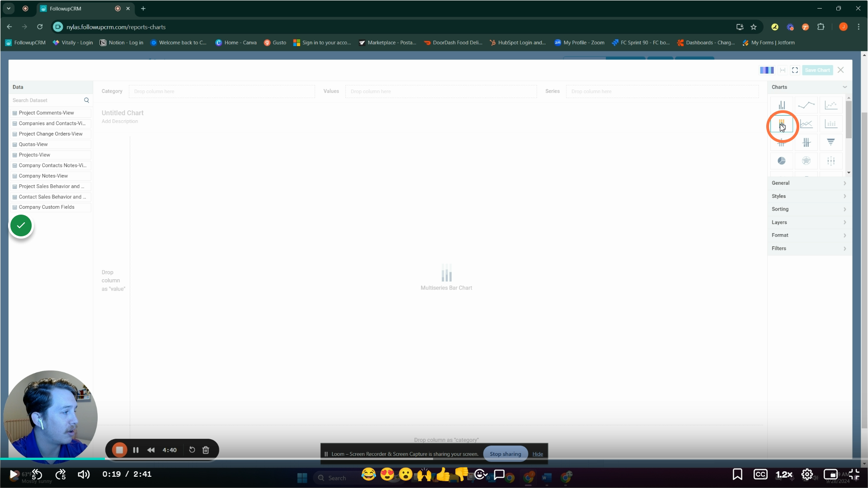Choose the dot plot chart type
The height and width of the screenshot is (488, 868).
click(x=831, y=124)
